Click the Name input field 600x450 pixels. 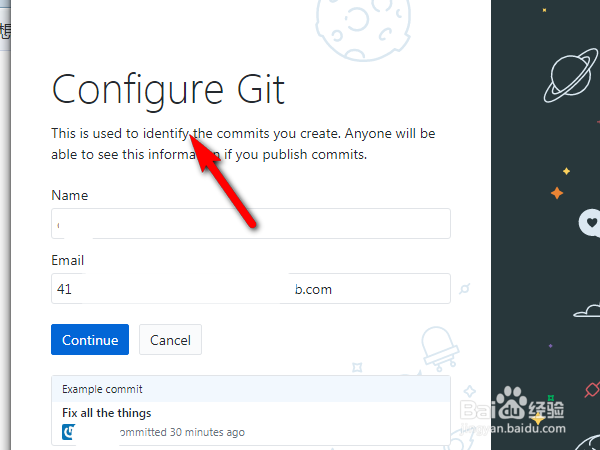250,224
